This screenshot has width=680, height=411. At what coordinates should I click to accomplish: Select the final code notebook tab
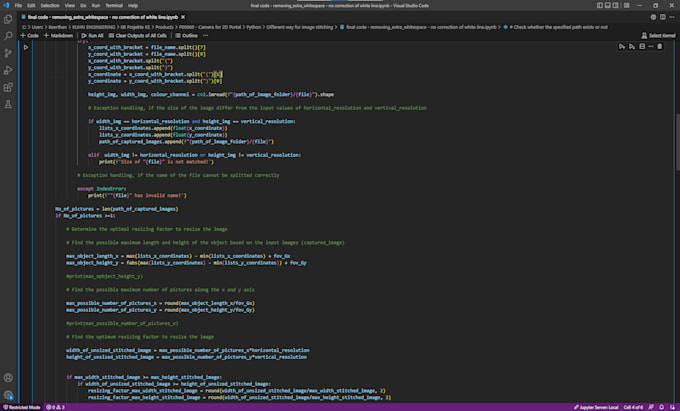(103, 17)
